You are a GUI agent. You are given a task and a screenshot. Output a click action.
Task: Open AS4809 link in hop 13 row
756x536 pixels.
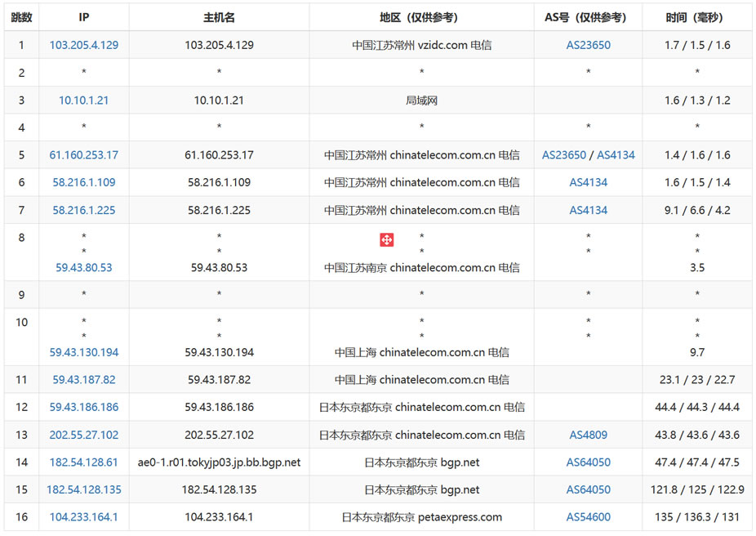click(588, 435)
